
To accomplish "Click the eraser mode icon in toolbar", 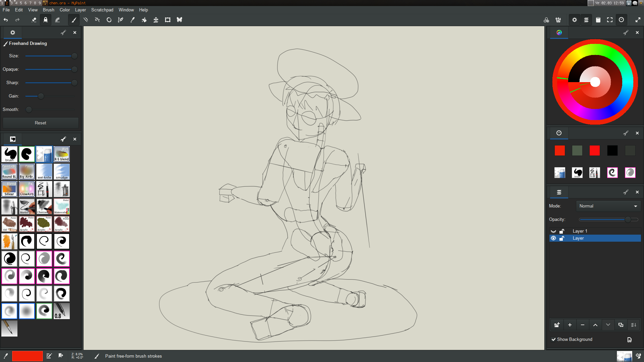I will click(x=34, y=20).
